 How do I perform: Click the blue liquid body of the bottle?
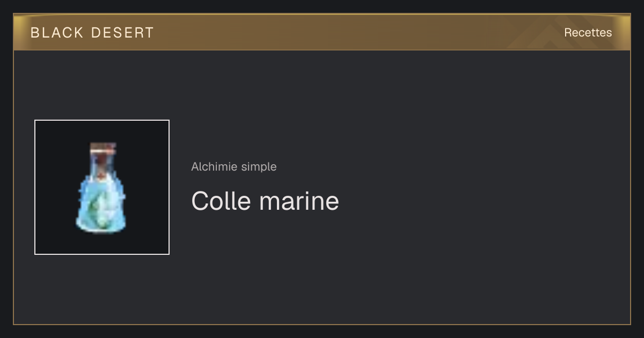101,204
